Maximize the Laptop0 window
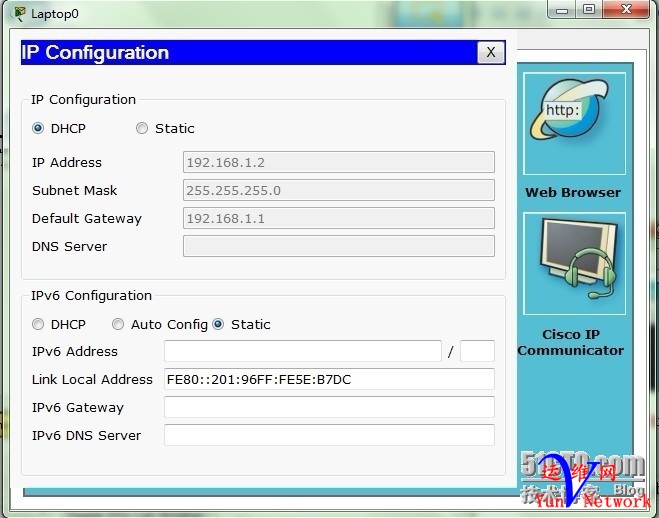This screenshot has width=659, height=518. [589, 10]
